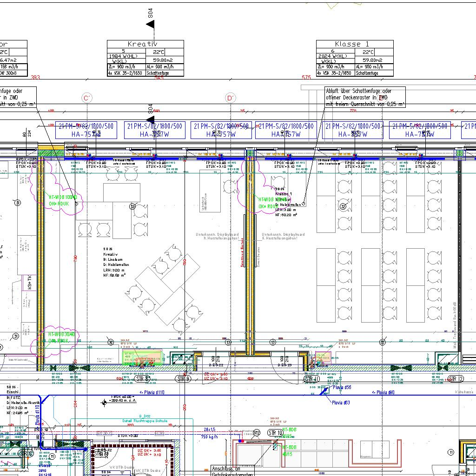Click the STR 11 tag marker
Viewport: 476px width, 476px height.
(311, 379)
